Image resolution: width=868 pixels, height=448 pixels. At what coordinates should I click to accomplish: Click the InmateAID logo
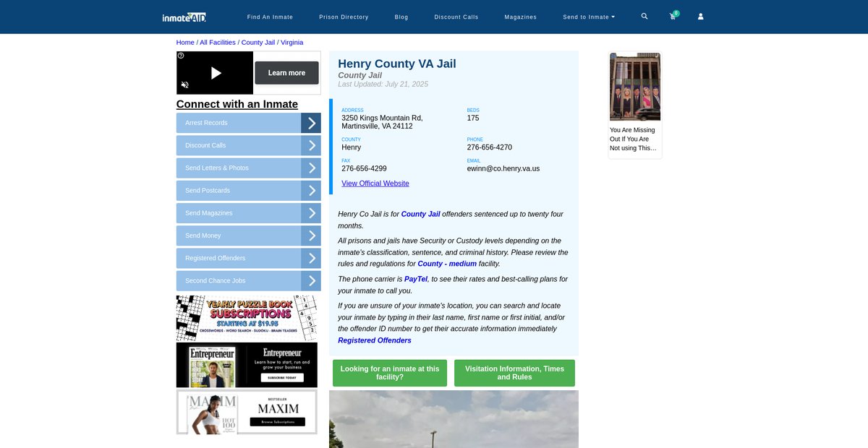point(184,17)
